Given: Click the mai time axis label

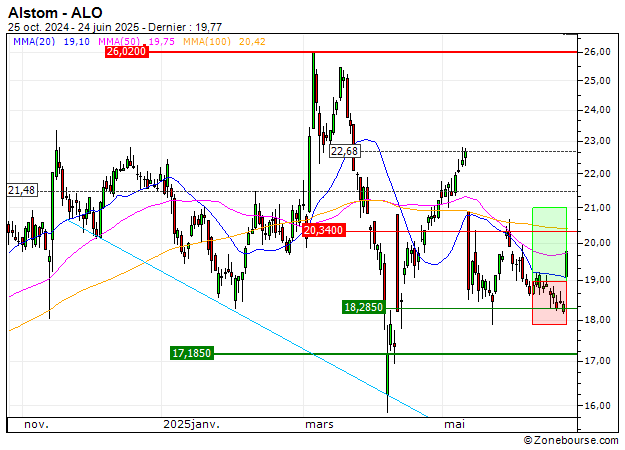Looking at the screenshot, I should [x=454, y=424].
